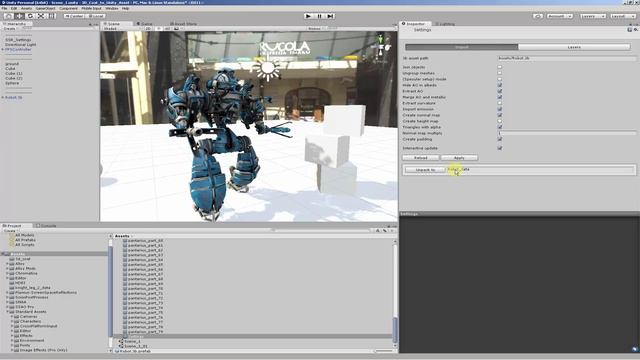Image resolution: width=640 pixels, height=360 pixels.
Task: Expand Robot 3b in the Hierarchy
Action: coord(3,98)
